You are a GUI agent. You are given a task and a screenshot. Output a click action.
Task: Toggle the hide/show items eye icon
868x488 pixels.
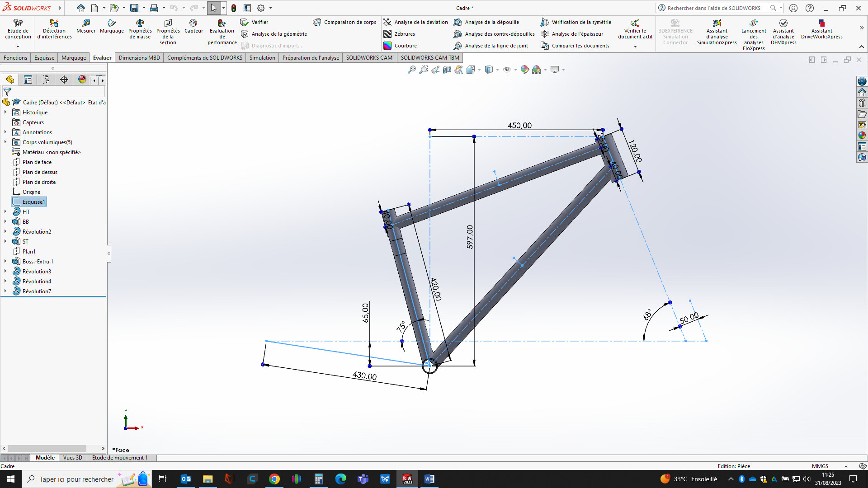coord(507,70)
